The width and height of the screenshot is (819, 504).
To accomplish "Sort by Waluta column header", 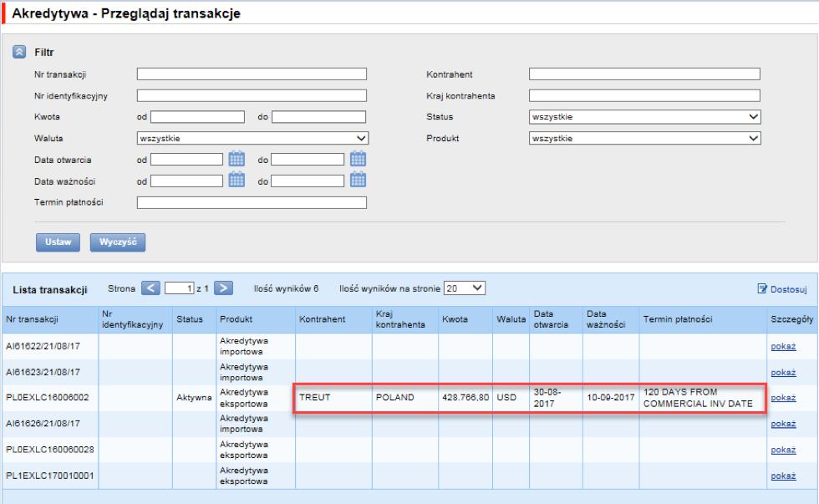I will pos(511,319).
